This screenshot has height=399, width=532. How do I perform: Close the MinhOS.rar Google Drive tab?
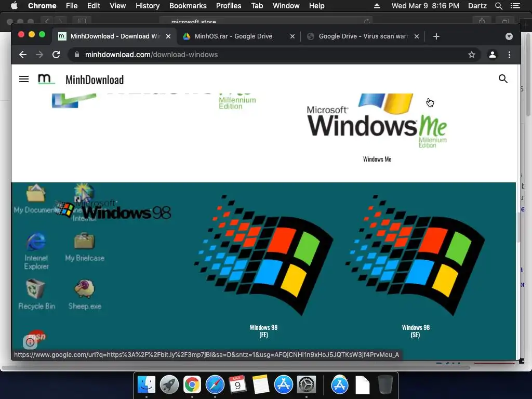point(292,36)
